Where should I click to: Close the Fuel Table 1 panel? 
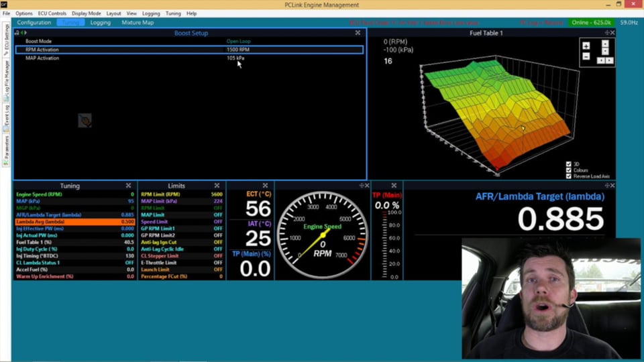tap(612, 33)
